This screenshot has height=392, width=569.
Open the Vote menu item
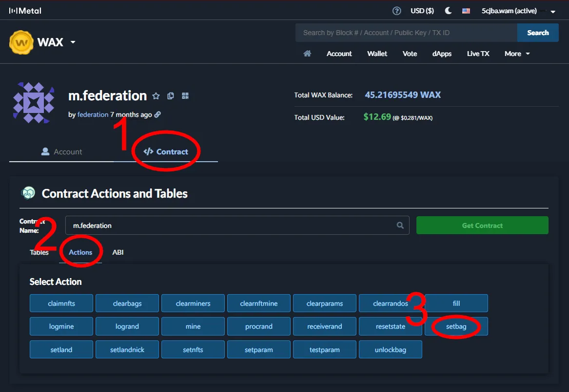pyautogui.click(x=410, y=54)
